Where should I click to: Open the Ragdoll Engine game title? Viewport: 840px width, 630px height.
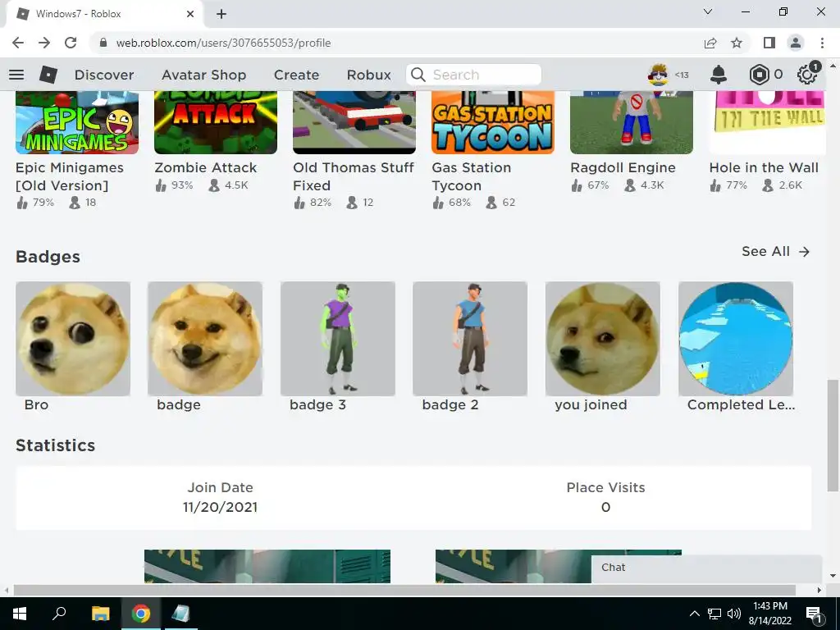tap(623, 167)
